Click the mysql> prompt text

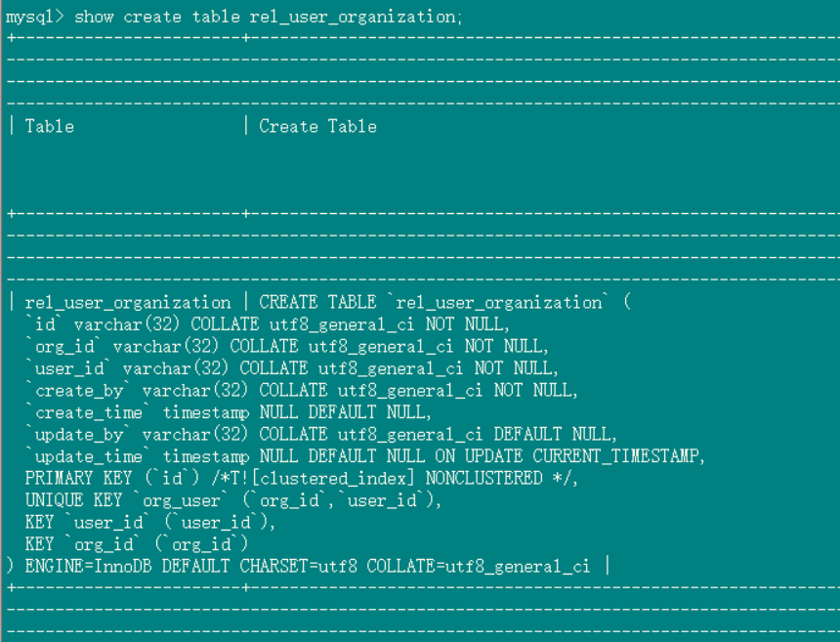[x=35, y=17]
